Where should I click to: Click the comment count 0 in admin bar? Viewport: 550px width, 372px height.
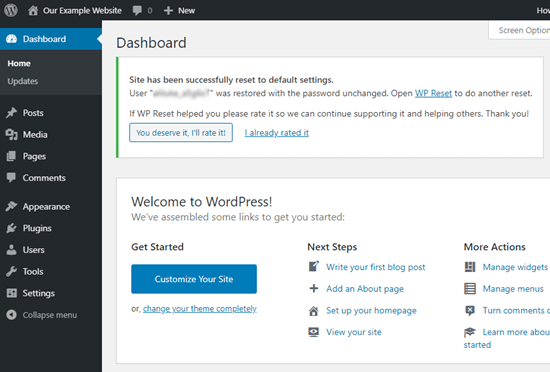(x=150, y=11)
